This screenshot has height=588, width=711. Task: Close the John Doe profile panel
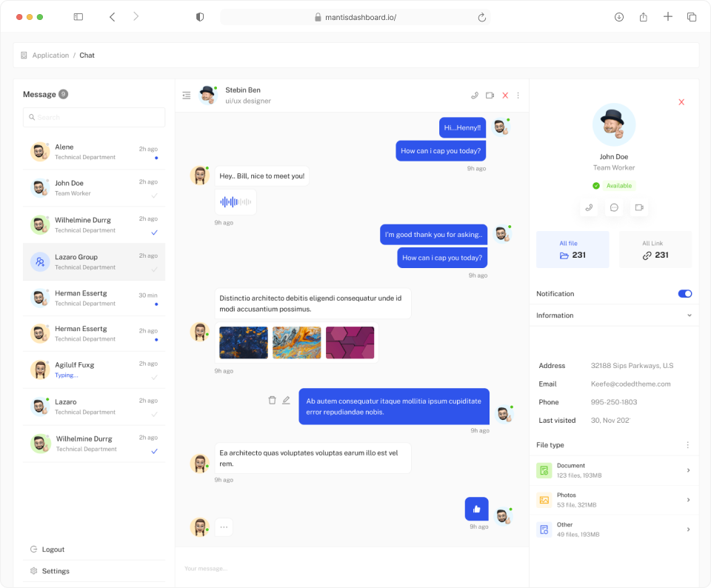[681, 102]
